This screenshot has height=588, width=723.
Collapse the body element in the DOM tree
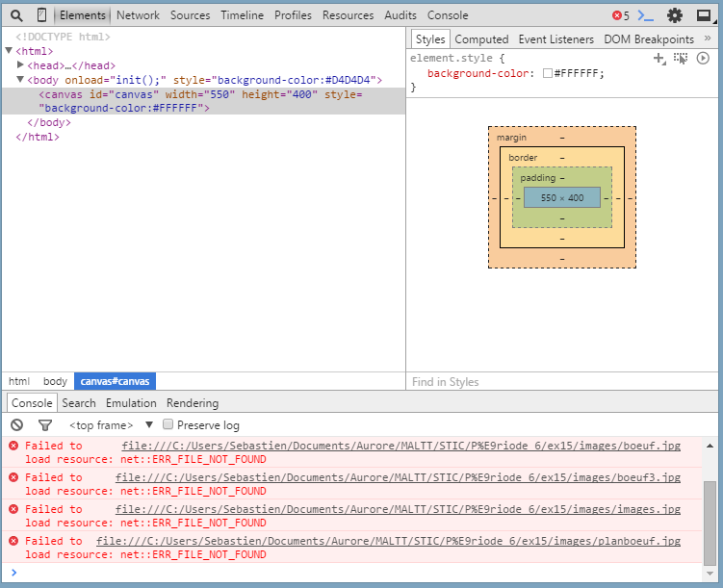21,80
